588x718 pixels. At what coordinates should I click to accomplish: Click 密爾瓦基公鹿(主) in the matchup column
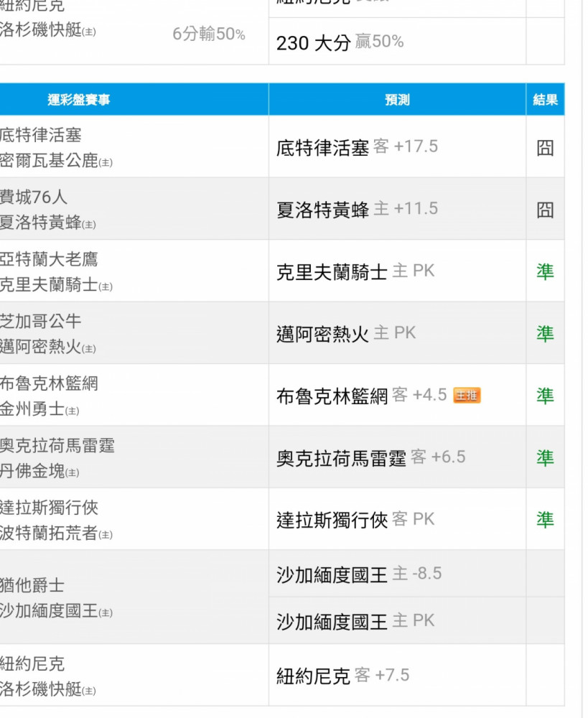pos(56,160)
